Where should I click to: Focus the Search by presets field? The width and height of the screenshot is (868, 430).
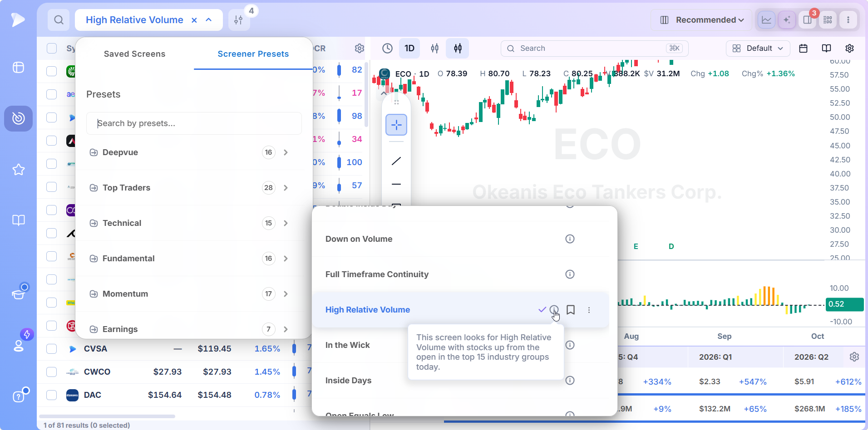(194, 123)
